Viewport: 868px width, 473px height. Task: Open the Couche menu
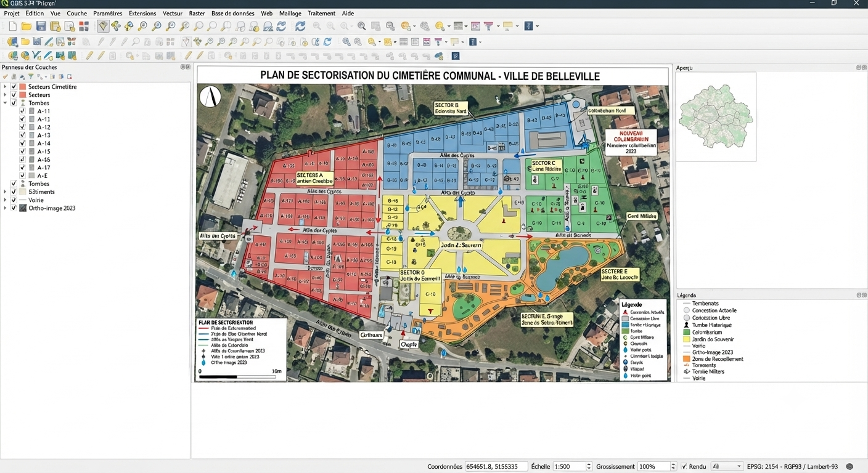coord(77,13)
